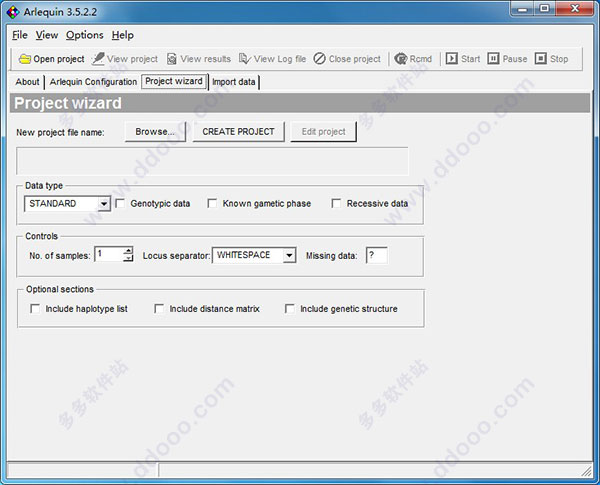Open the Options menu
The width and height of the screenshot is (600, 485).
[x=85, y=35]
